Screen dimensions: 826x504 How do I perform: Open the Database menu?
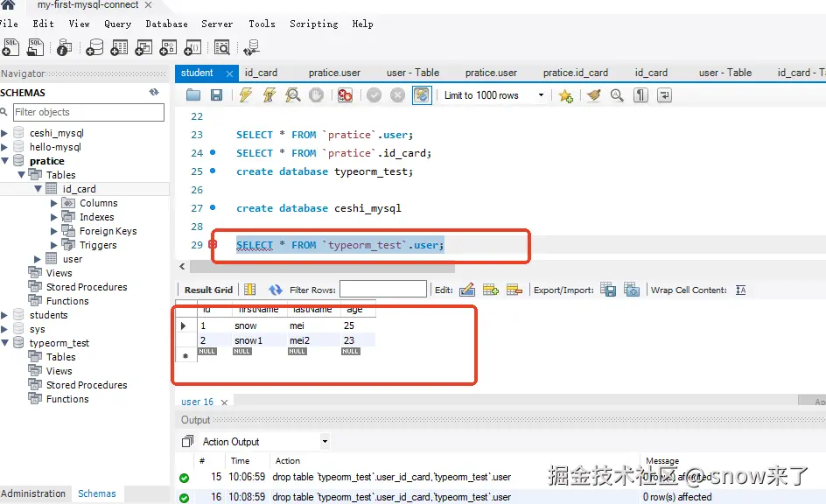166,24
